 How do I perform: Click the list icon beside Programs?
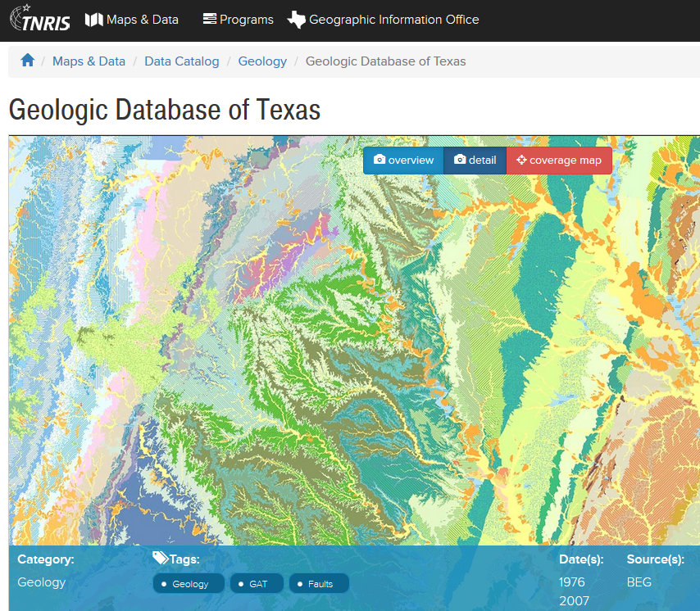[x=207, y=19]
